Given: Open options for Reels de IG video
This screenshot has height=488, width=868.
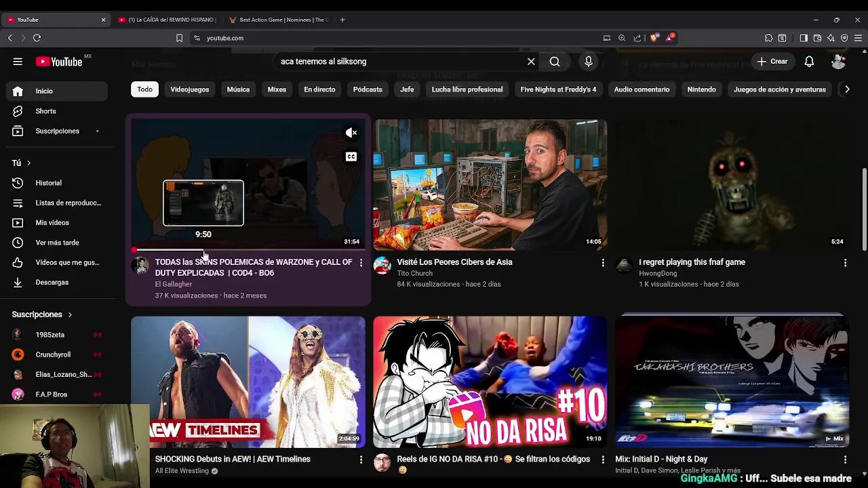Looking at the screenshot, I should point(603,460).
